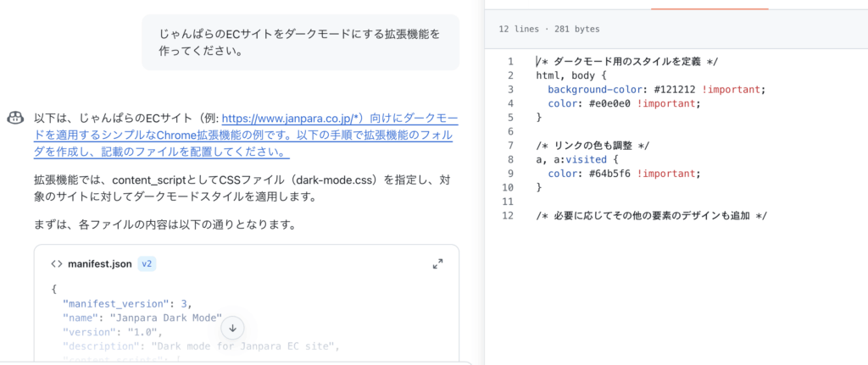868x365 pixels.
Task: Click line number 1 in code viewer
Action: [510, 61]
